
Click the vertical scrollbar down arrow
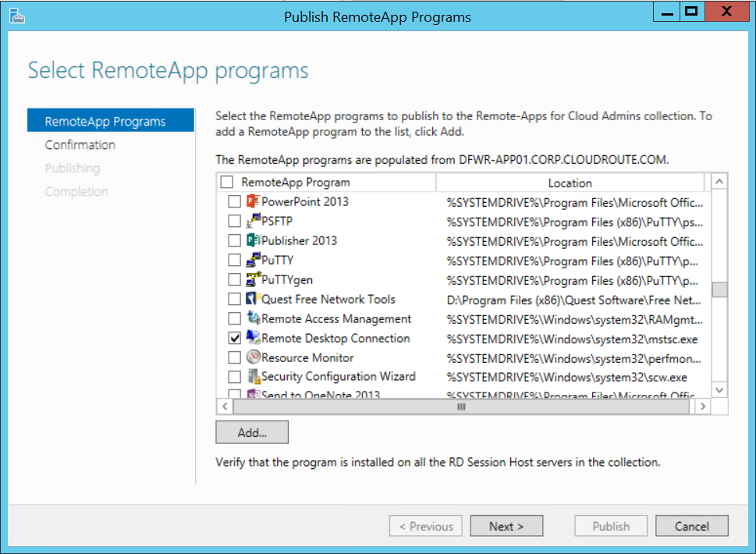click(719, 389)
